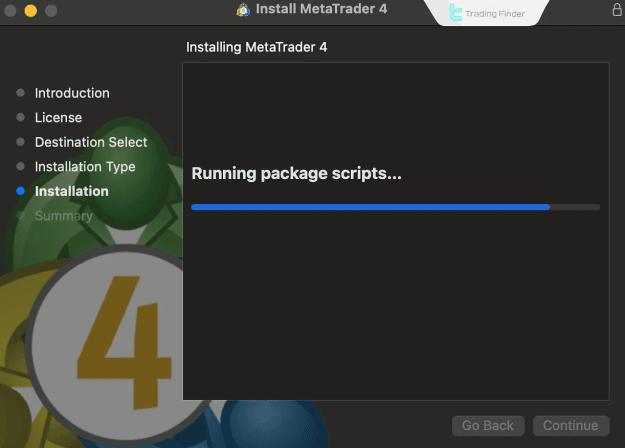Click the Go Back button
625x448 pixels.
coord(488,425)
